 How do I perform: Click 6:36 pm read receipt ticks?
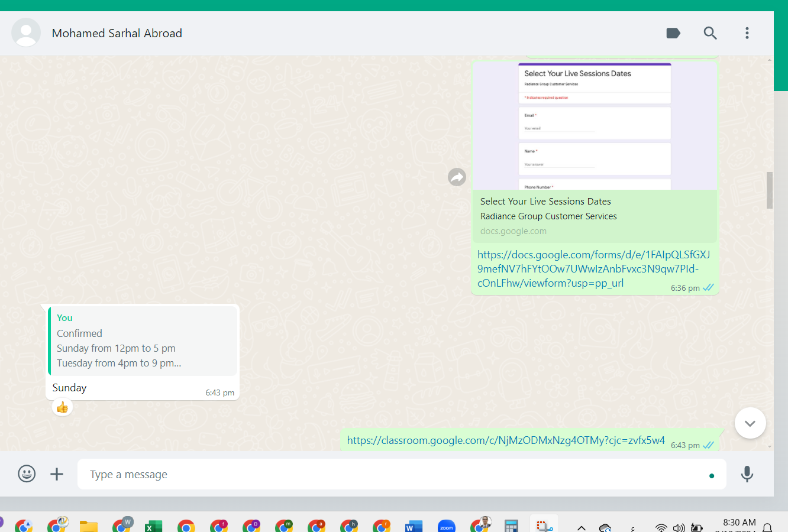(708, 288)
